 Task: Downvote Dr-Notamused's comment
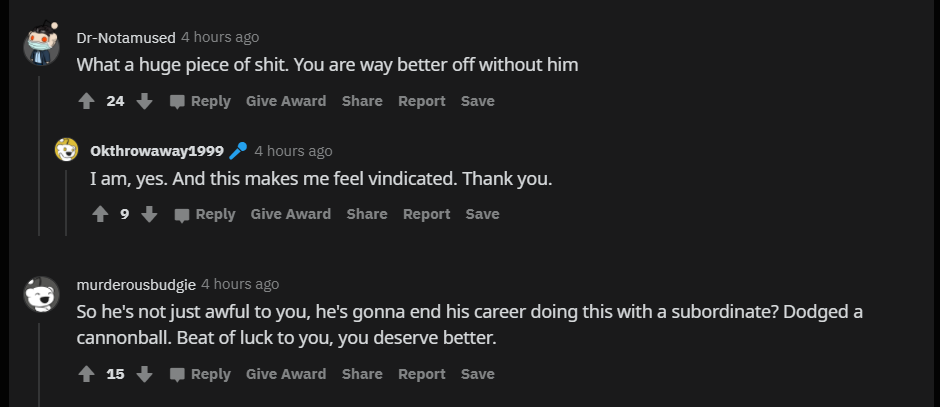[144, 101]
